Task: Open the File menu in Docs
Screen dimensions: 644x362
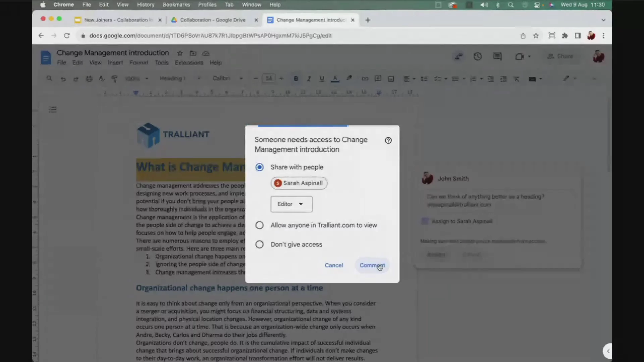Action: pyautogui.click(x=61, y=63)
